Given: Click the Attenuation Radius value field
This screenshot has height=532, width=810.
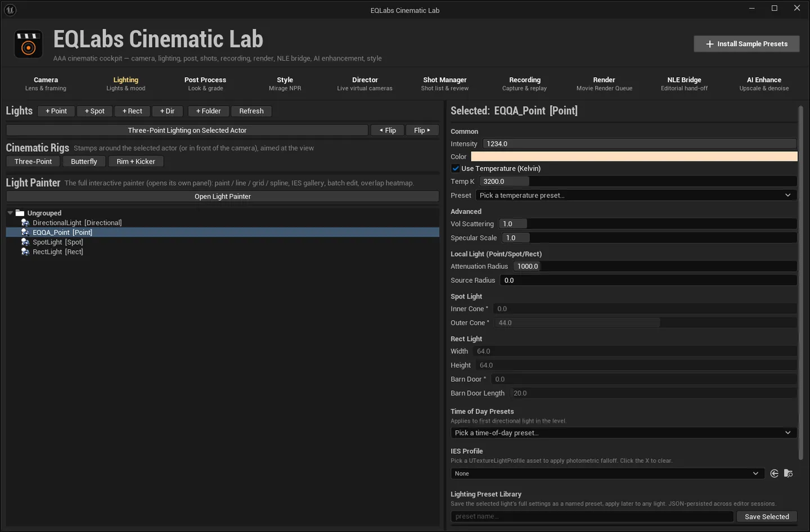Looking at the screenshot, I should pos(655,266).
